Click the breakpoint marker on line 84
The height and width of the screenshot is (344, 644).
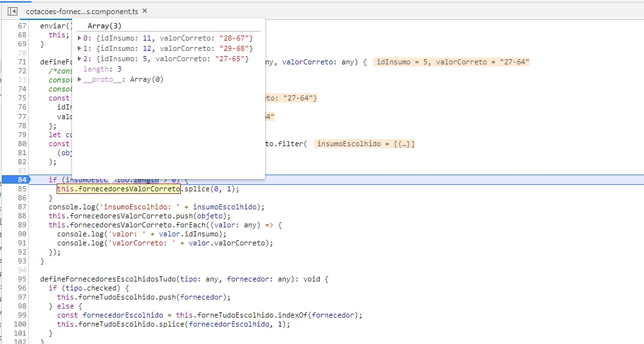pos(15,180)
